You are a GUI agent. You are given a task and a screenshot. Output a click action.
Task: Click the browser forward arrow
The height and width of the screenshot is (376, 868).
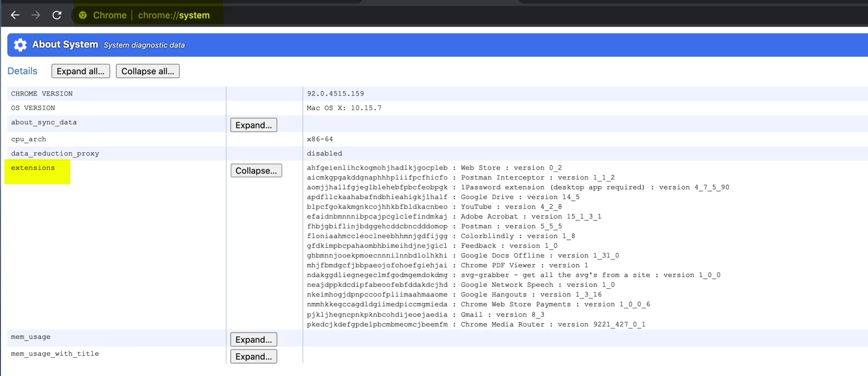36,15
